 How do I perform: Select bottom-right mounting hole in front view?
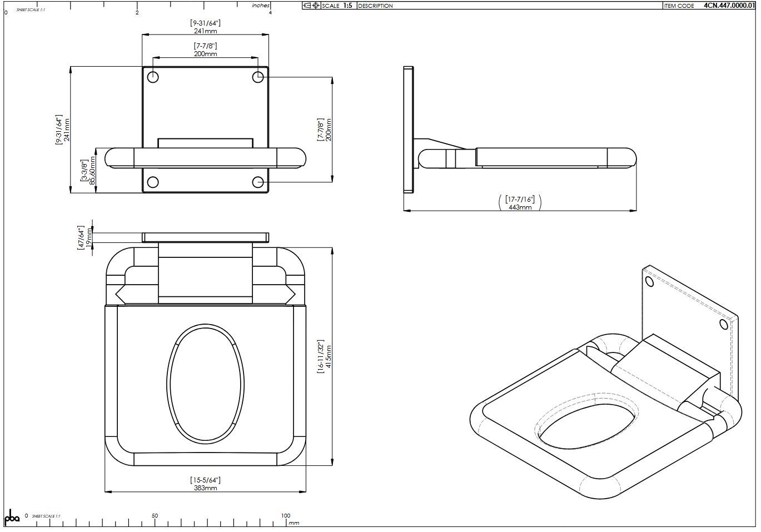258,182
